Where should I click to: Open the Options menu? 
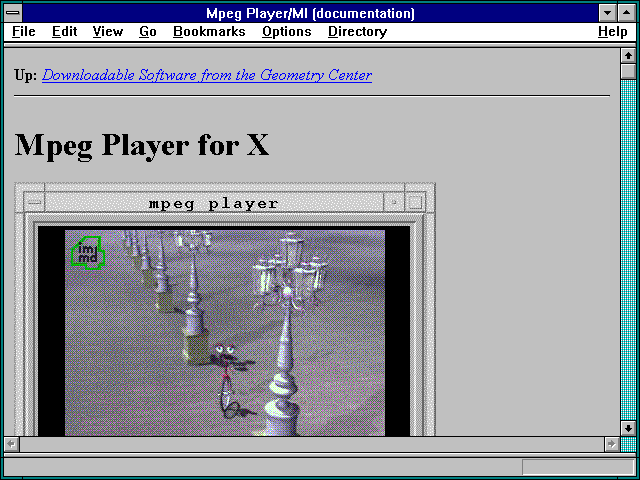tap(287, 32)
